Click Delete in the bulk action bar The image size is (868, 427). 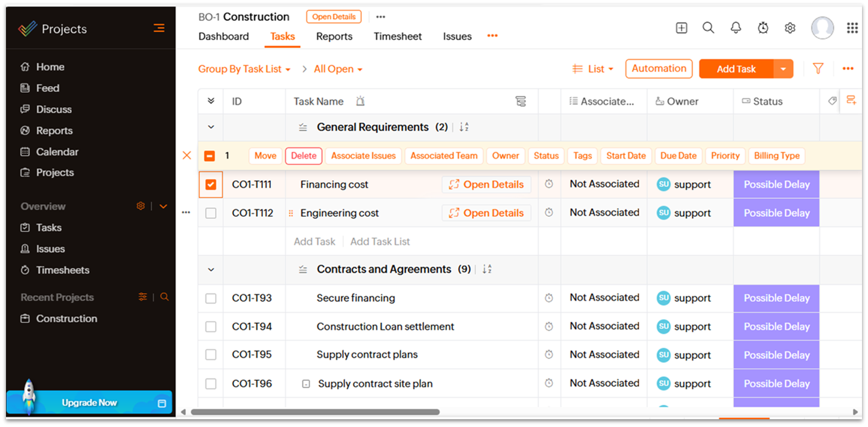[304, 156]
